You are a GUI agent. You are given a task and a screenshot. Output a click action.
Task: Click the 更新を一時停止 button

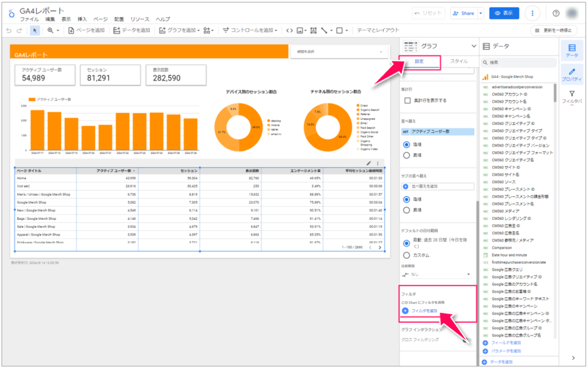pyautogui.click(x=554, y=30)
